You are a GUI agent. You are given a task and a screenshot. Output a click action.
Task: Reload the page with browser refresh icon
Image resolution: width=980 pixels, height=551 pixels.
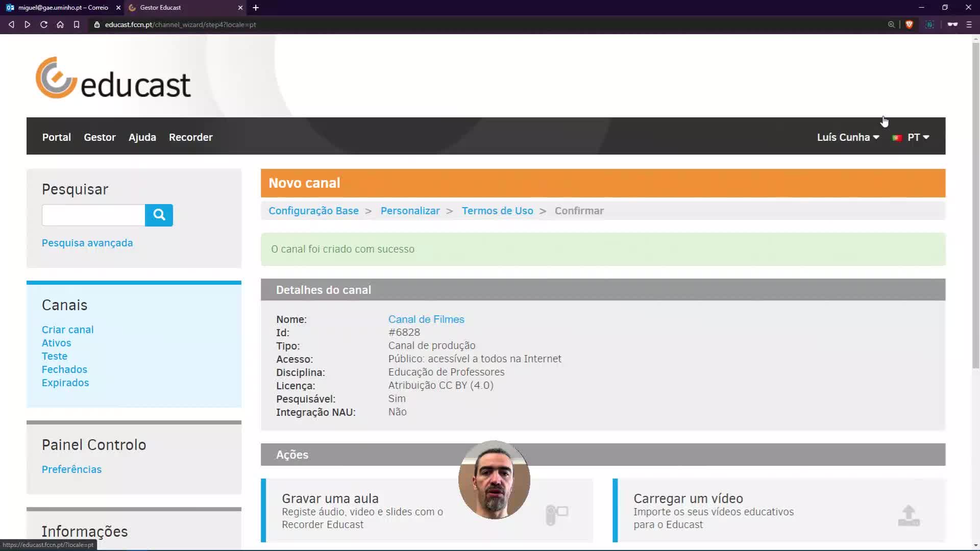(x=44, y=24)
